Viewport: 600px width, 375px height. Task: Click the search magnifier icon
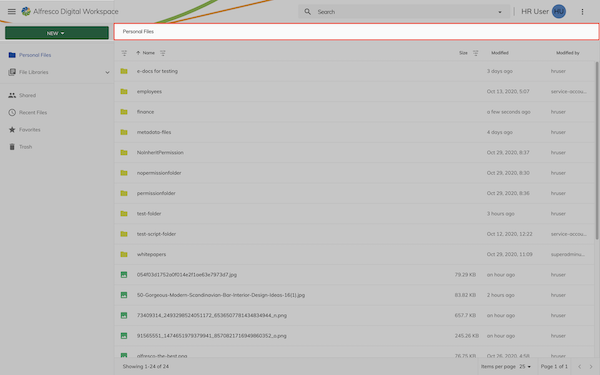click(307, 12)
